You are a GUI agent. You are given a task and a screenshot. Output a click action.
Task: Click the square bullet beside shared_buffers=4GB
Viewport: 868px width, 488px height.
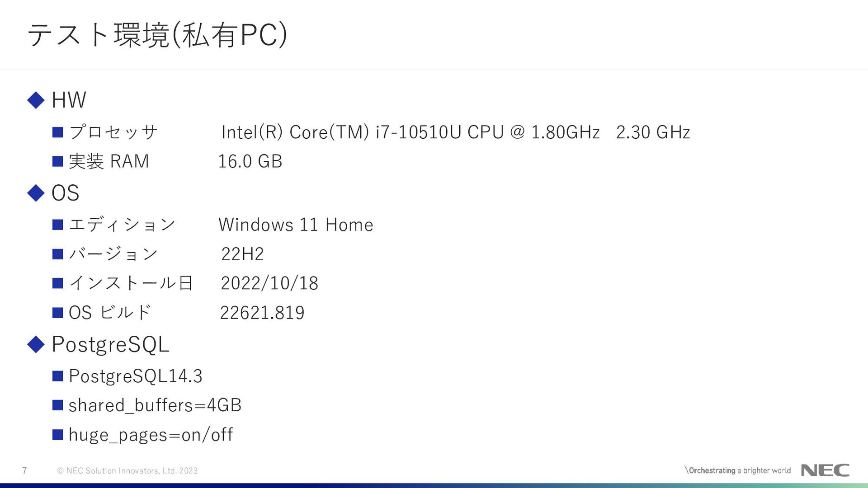tap(57, 405)
